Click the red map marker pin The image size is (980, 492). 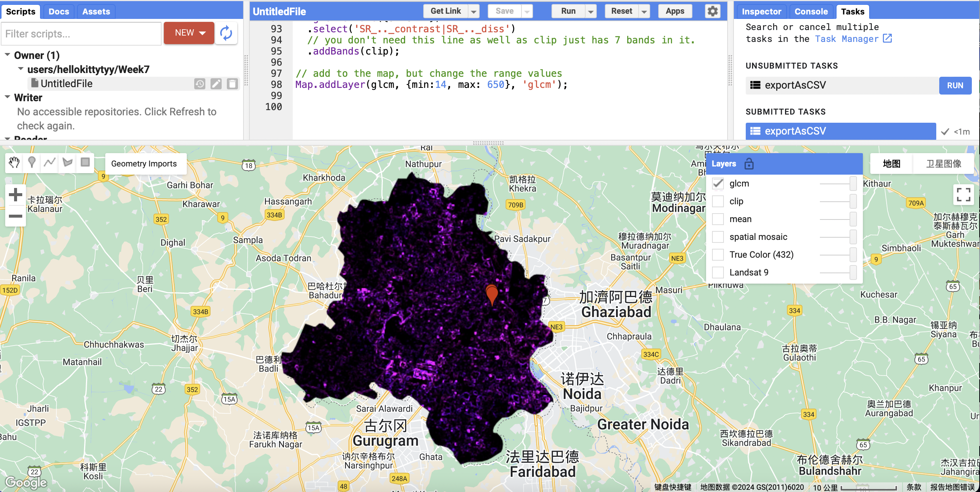coord(492,294)
